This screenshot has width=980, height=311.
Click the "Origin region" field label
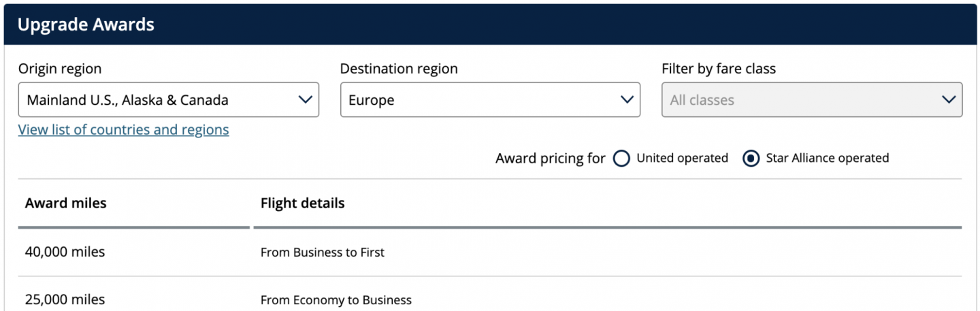(60, 69)
